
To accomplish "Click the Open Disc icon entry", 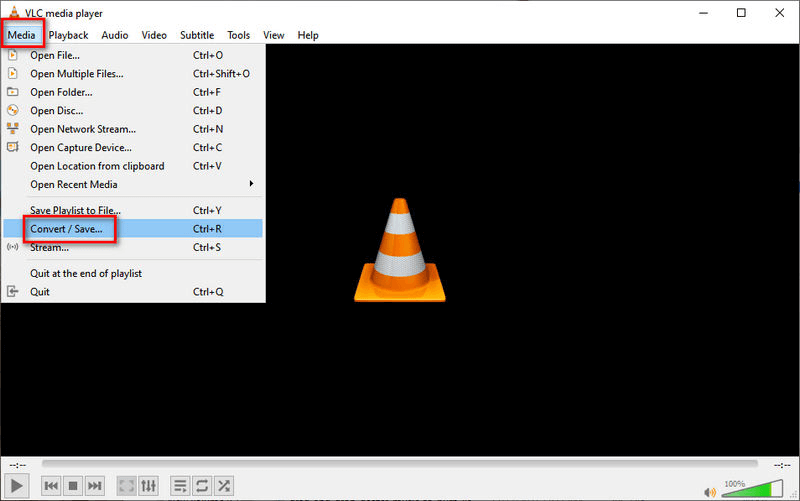I will (x=57, y=110).
